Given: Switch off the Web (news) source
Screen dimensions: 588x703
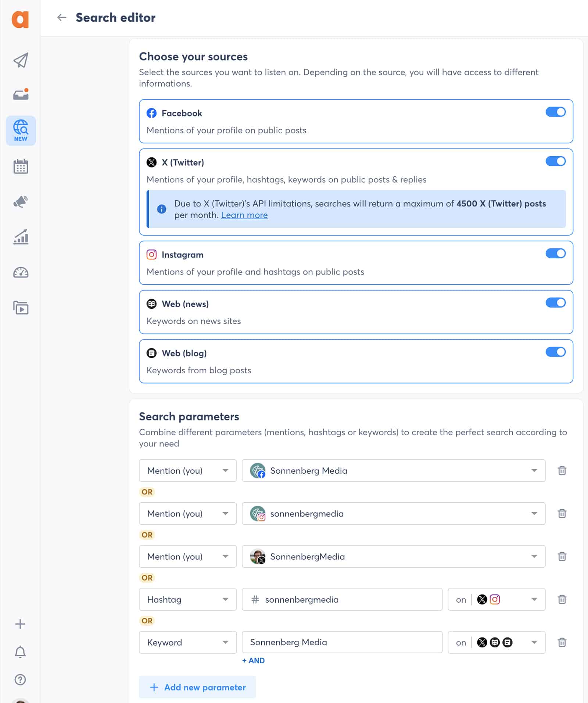Looking at the screenshot, I should (x=555, y=302).
